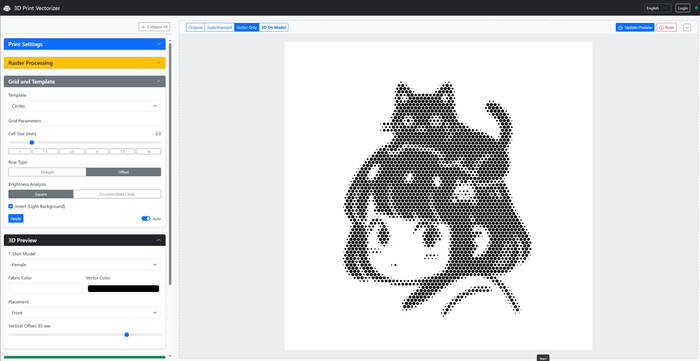Image resolution: width=700 pixels, height=361 pixels.
Task: Click the Apply button
Action: point(16,219)
